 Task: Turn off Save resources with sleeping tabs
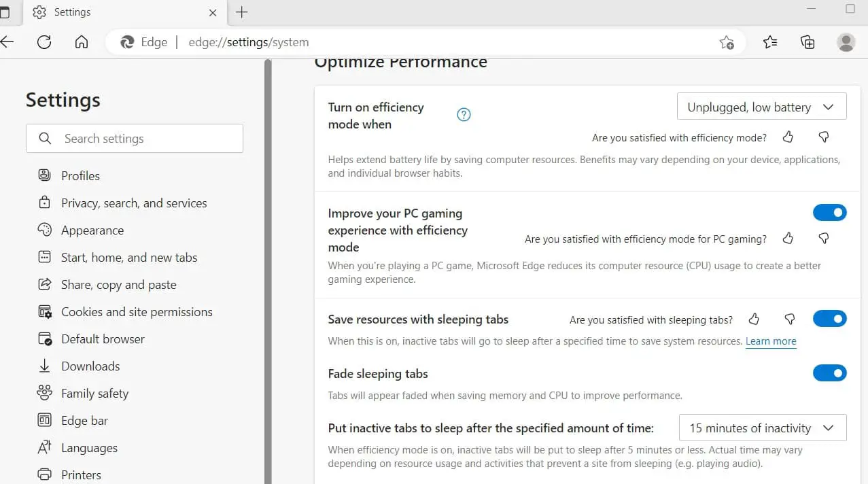click(x=829, y=319)
